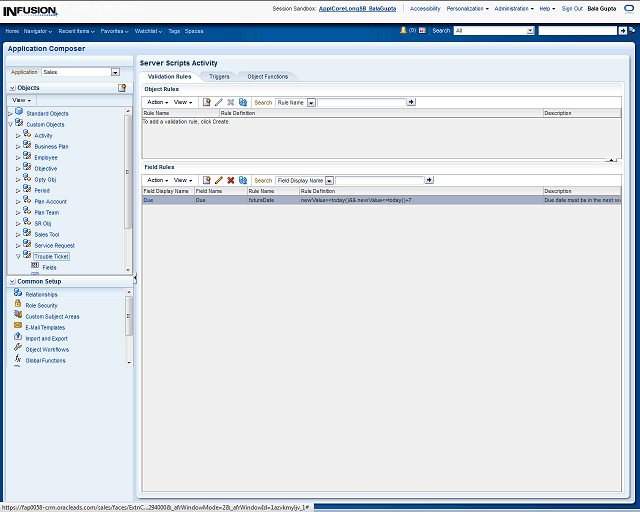This screenshot has width=640, height=512.
Task: Click the Edit pencil icon in Object Rules
Action: 219,102
